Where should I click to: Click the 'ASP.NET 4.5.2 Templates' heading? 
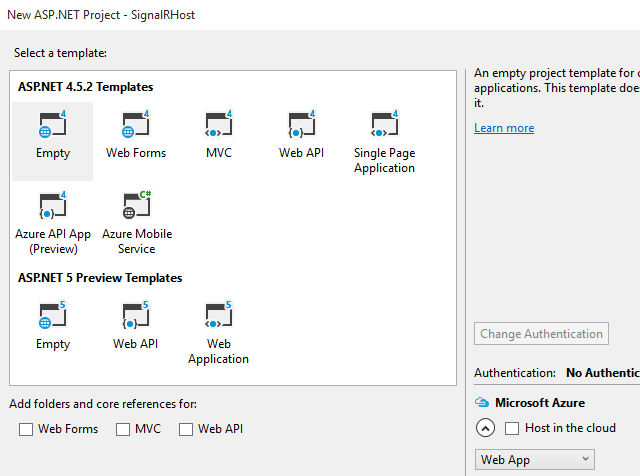[85, 87]
